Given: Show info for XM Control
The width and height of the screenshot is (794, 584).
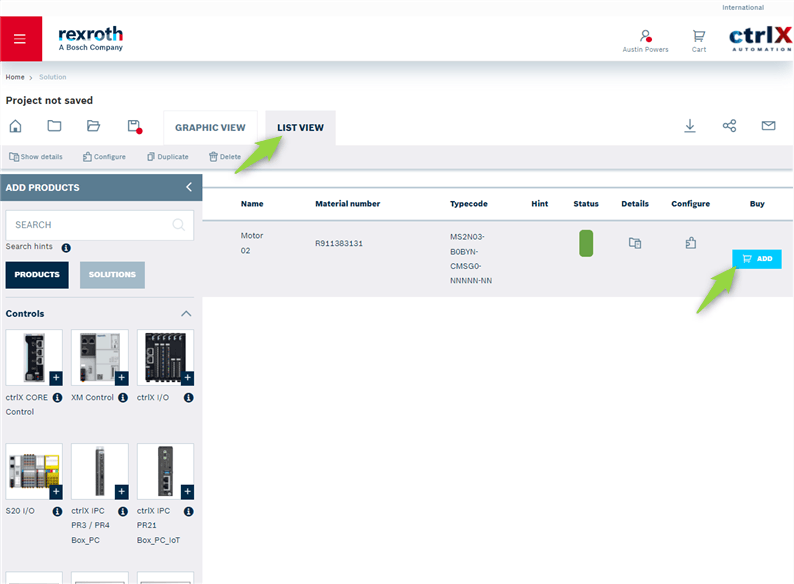Looking at the screenshot, I should pyautogui.click(x=123, y=398).
